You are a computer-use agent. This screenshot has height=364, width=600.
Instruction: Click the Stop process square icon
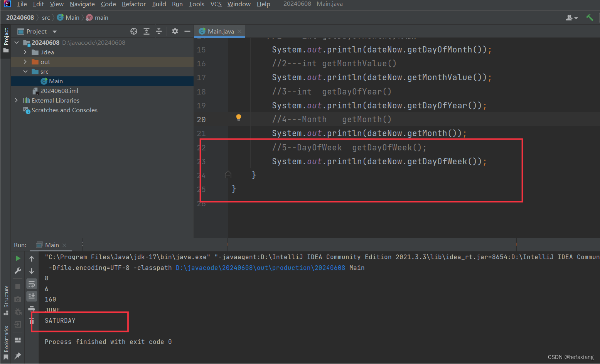pos(18,286)
